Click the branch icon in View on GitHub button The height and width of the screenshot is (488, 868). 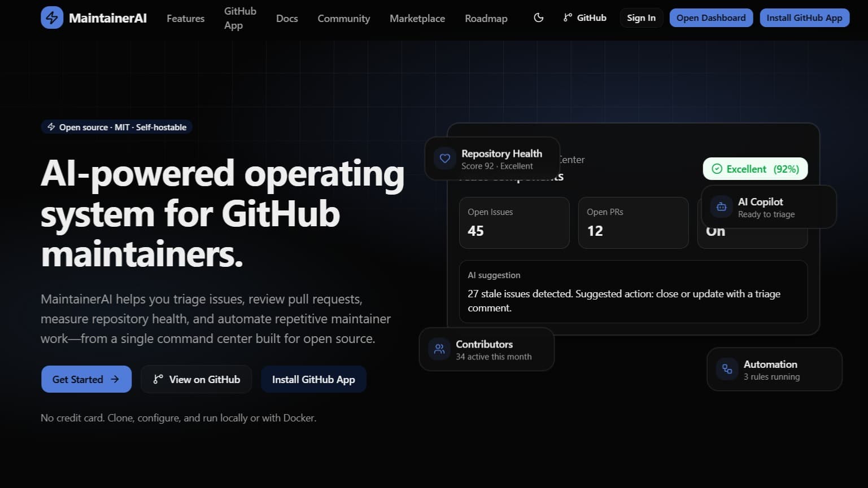click(x=158, y=379)
